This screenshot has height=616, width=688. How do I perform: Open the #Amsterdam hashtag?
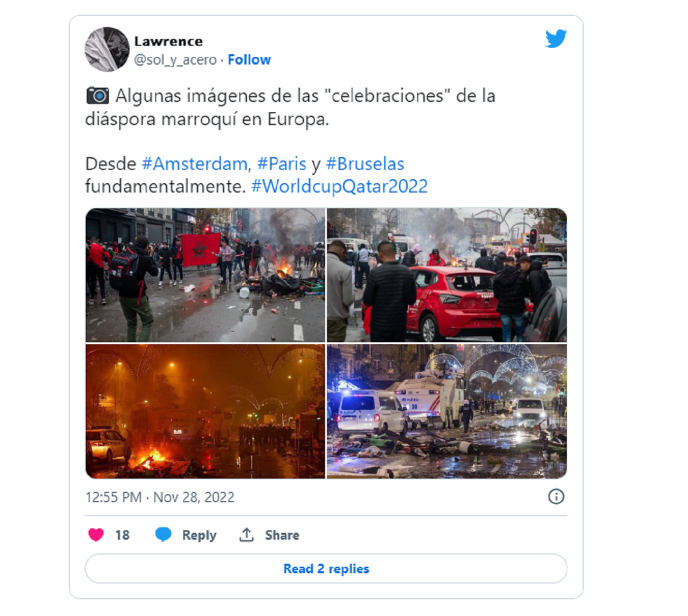(195, 163)
